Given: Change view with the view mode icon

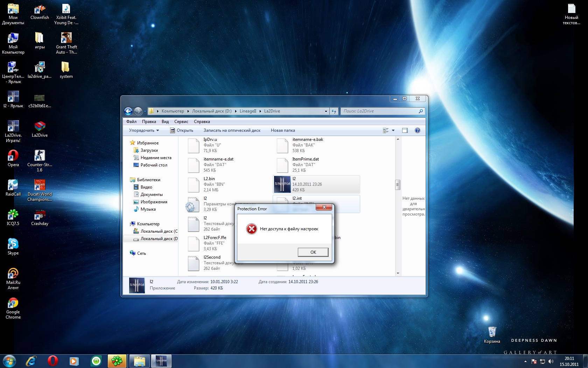Looking at the screenshot, I should [x=386, y=130].
